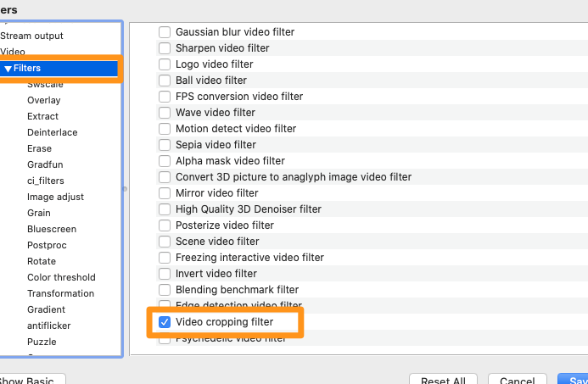Enable Freezing interactive video filter
This screenshot has height=384, width=588.
point(165,258)
